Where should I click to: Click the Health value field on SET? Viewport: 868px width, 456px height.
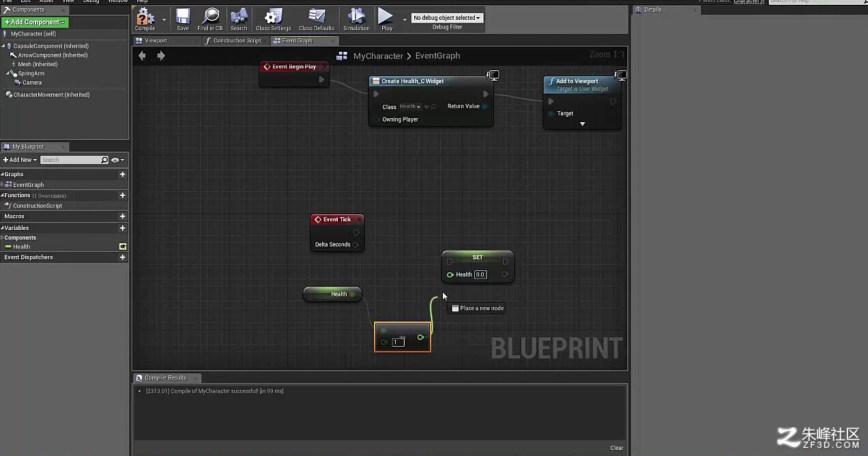pyautogui.click(x=480, y=274)
